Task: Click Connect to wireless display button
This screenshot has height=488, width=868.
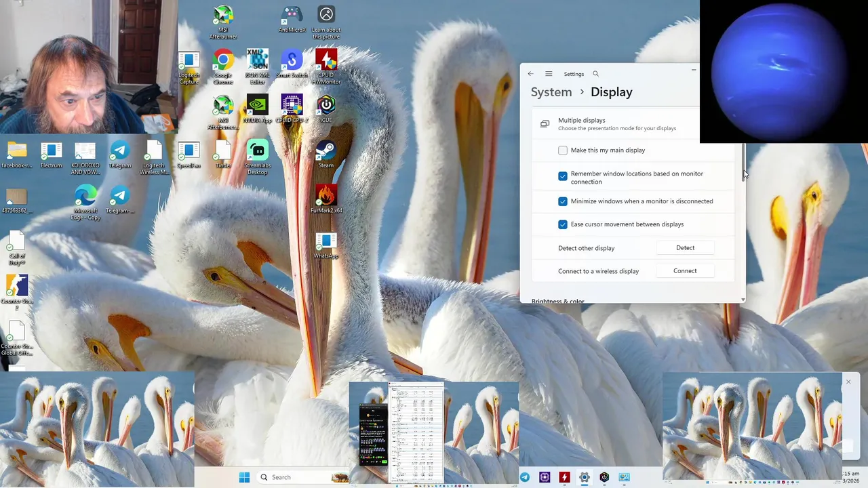Action: [x=685, y=271]
